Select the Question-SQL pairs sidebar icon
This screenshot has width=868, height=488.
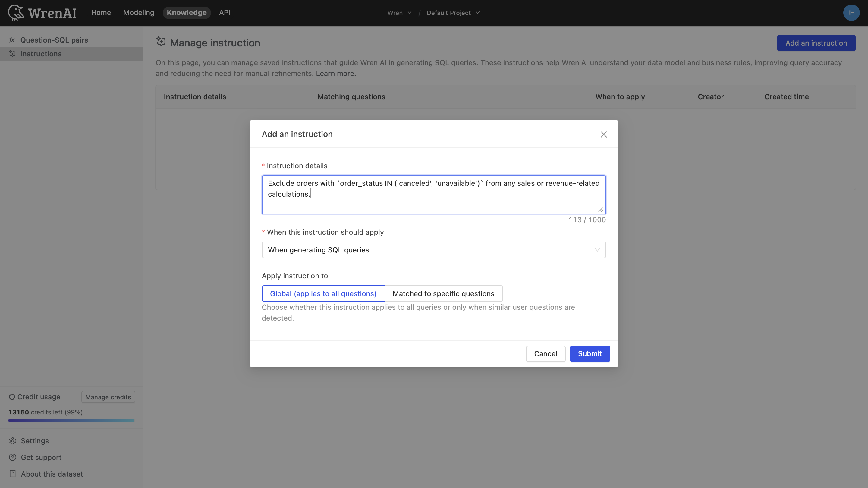point(12,40)
